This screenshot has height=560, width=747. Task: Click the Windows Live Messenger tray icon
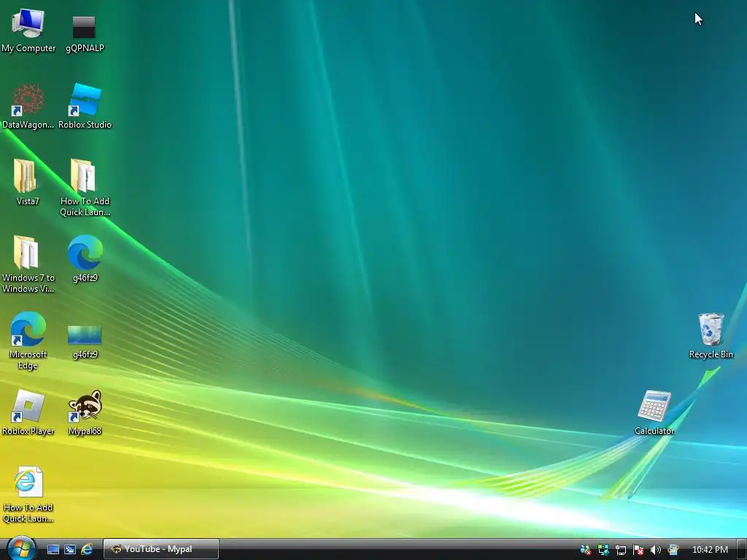pyautogui.click(x=586, y=550)
